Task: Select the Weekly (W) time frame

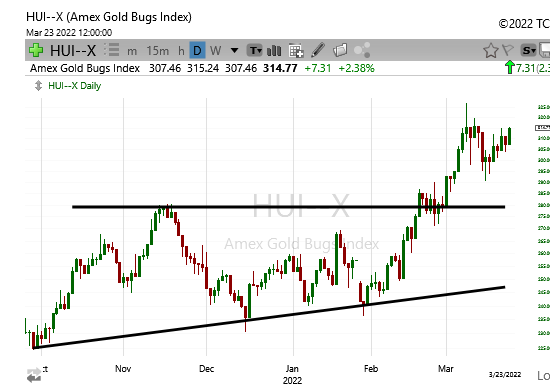Action: [215, 51]
